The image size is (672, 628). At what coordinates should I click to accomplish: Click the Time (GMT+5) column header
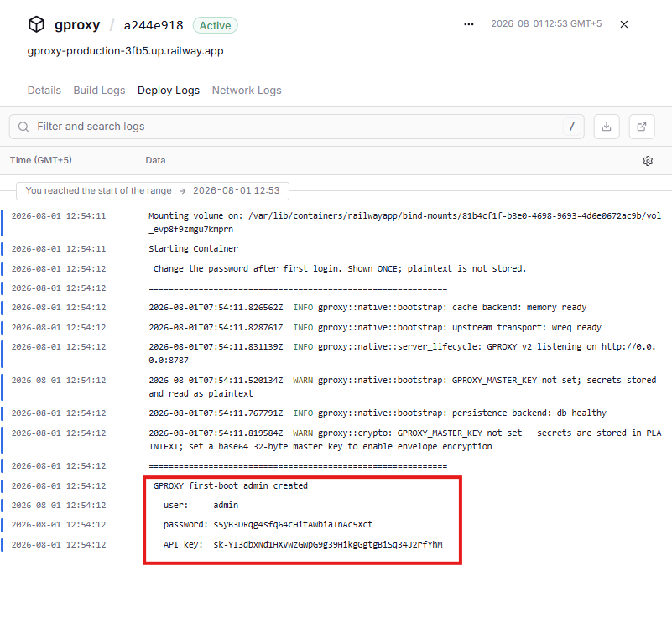[x=41, y=160]
